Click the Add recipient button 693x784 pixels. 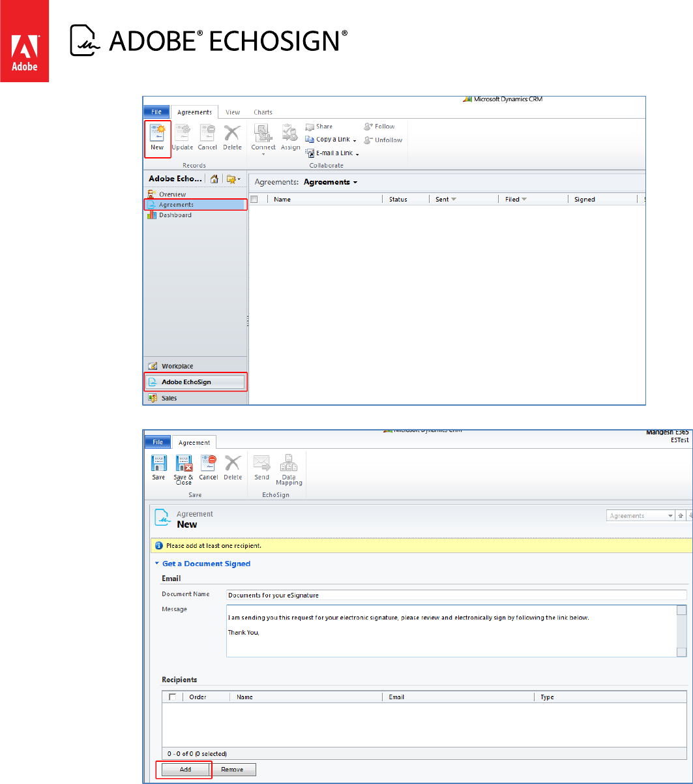[x=185, y=770]
